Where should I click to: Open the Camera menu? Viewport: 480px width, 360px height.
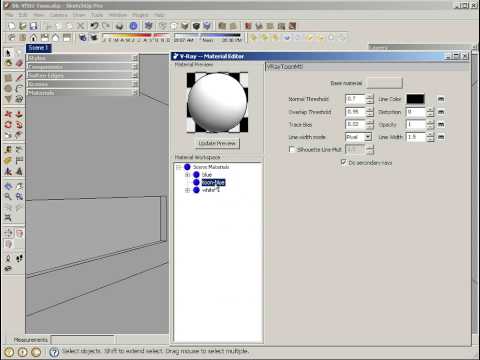click(59, 15)
